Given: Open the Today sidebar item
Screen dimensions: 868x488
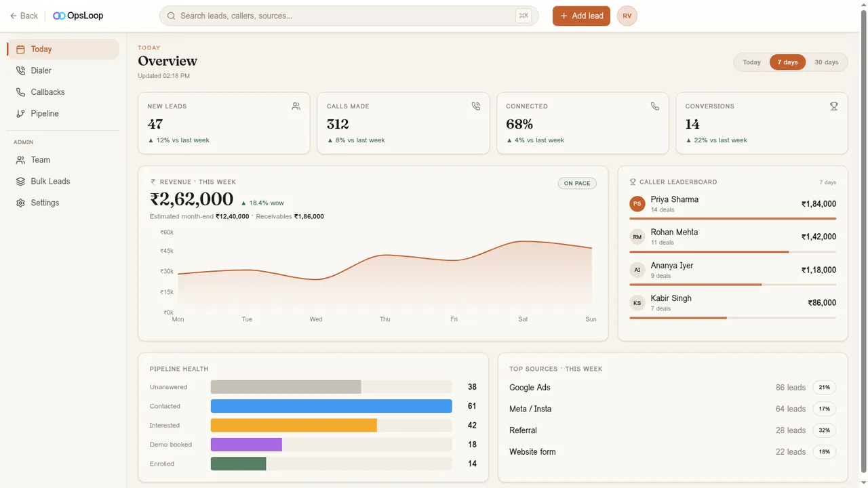Looking at the screenshot, I should click(63, 49).
